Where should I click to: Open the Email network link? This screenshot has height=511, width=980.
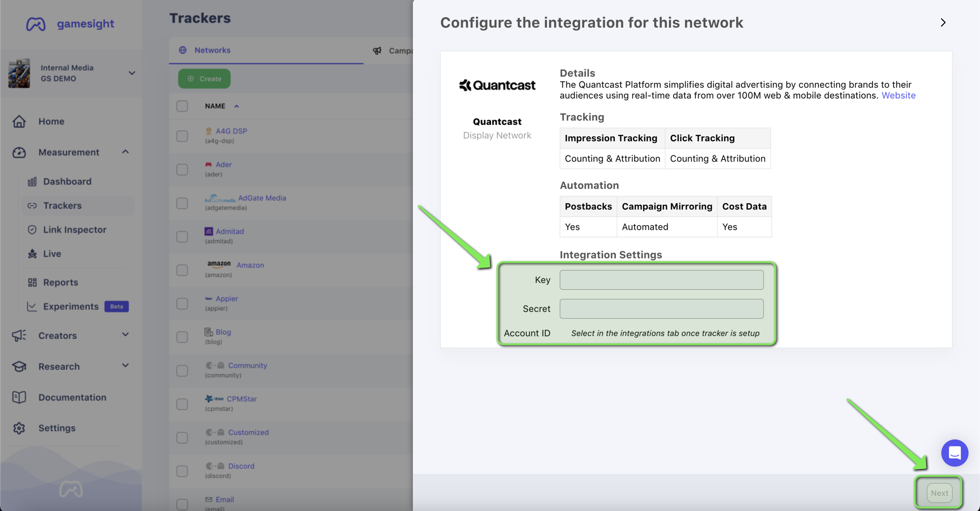point(225,500)
